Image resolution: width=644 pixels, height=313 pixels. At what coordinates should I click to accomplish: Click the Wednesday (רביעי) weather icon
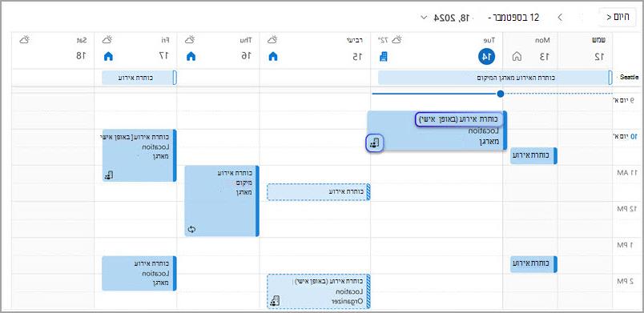click(x=272, y=40)
